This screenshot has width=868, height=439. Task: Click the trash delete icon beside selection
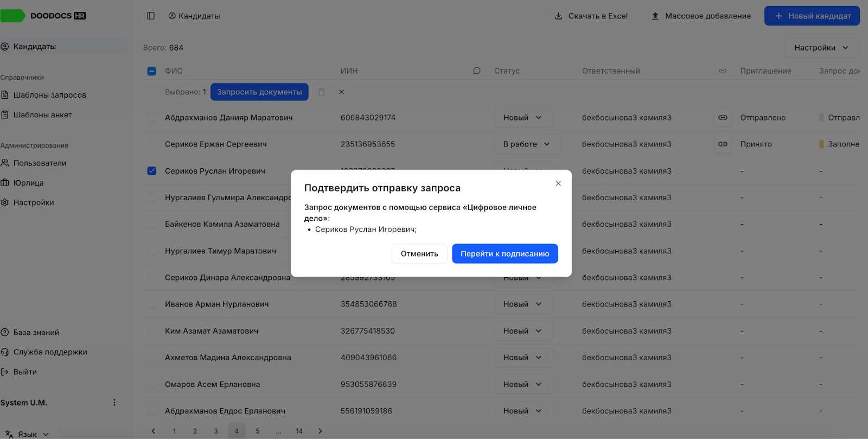pos(321,92)
